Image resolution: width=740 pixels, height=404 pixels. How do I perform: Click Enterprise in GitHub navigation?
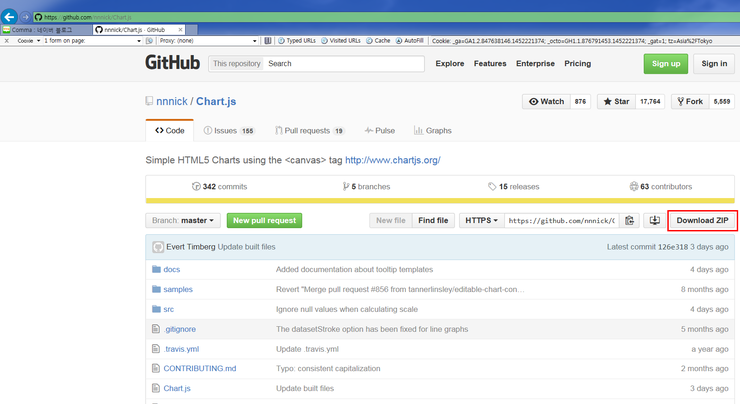point(535,63)
